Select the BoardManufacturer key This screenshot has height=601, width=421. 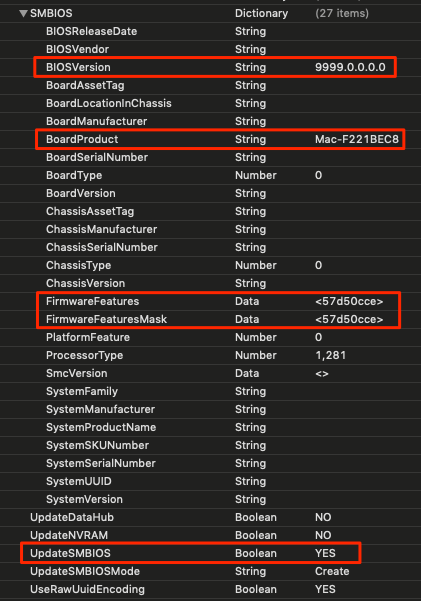[x=97, y=122]
